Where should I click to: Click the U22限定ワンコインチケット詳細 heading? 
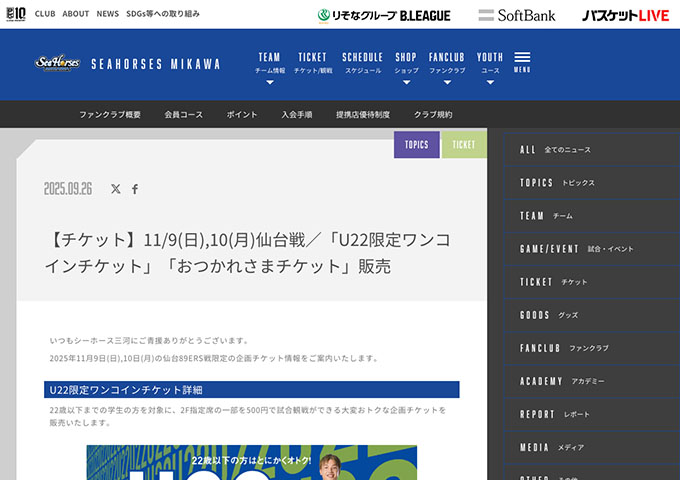[x=252, y=389]
